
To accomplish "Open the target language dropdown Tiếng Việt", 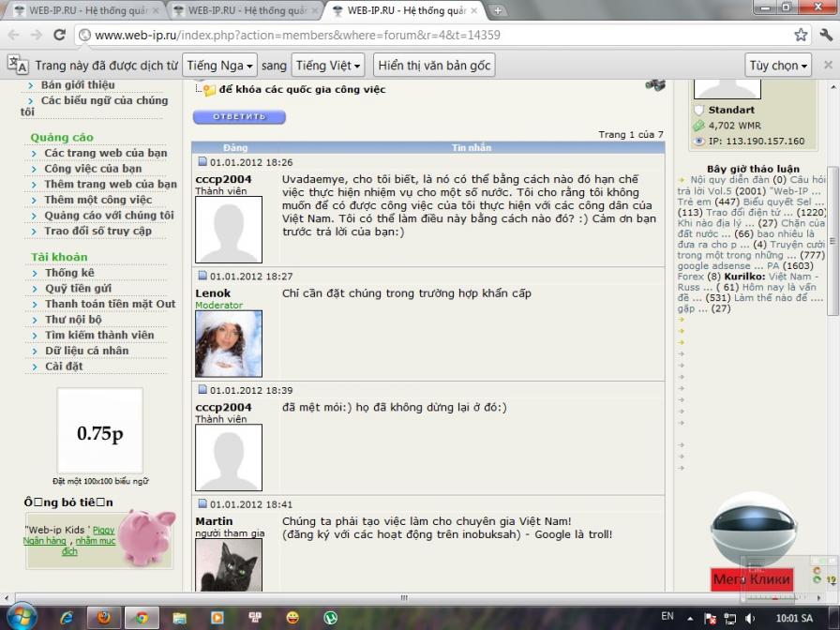I will [327, 66].
